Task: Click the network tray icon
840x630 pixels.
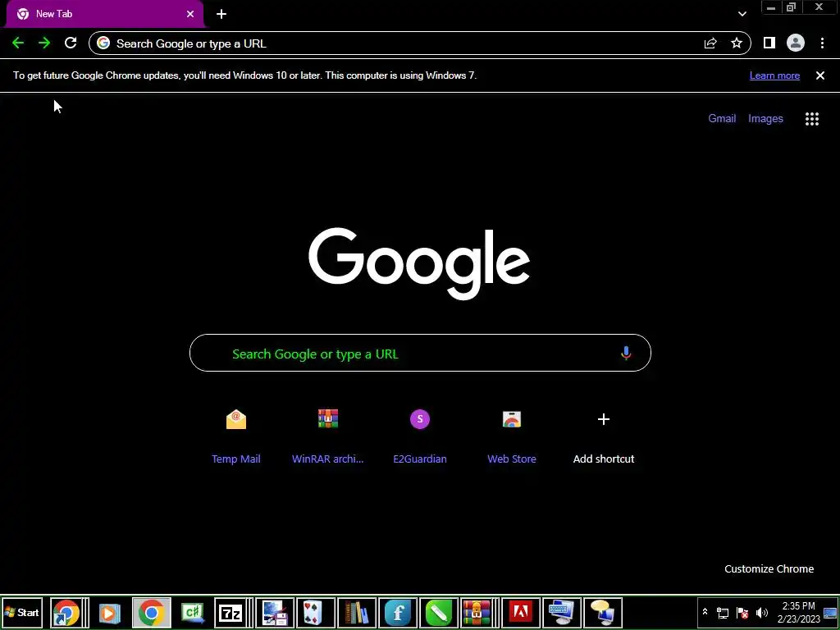Action: click(x=723, y=613)
